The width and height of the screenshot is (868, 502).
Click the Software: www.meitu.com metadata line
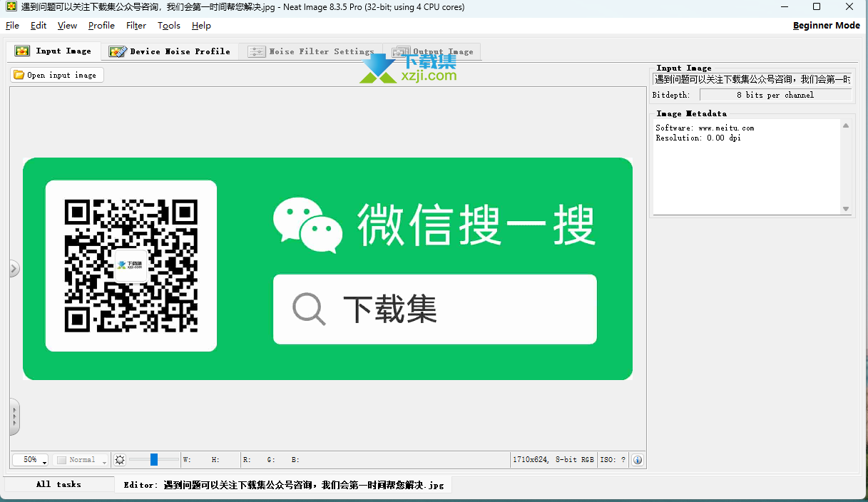point(705,128)
